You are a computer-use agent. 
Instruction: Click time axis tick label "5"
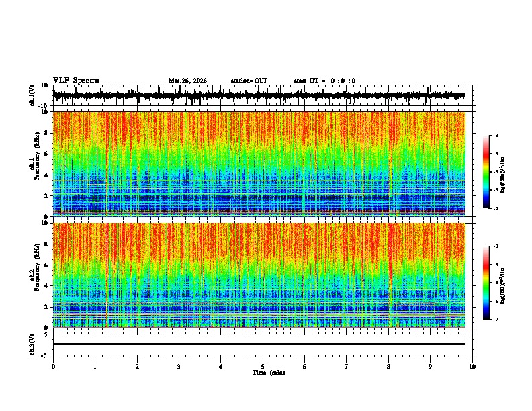263,367
